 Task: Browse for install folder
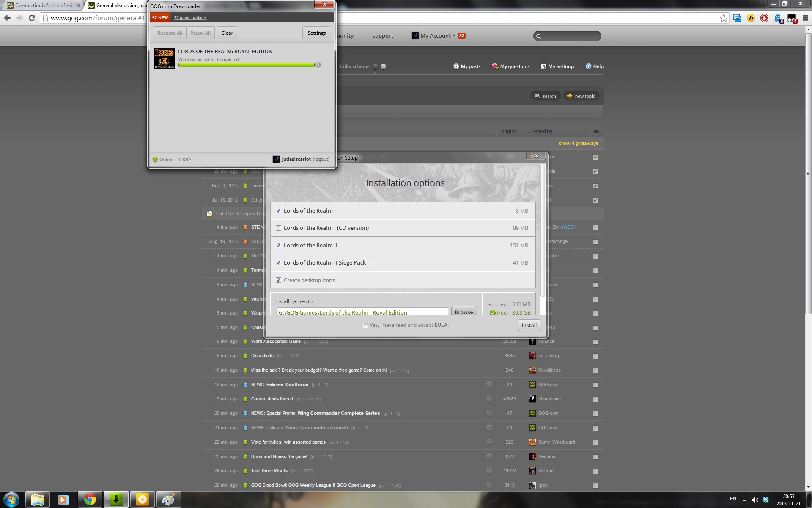click(x=464, y=311)
